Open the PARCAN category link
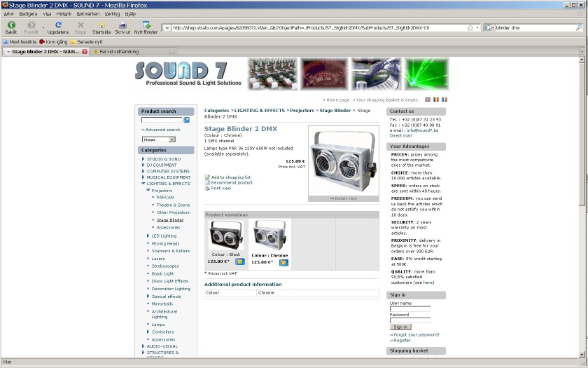This screenshot has height=368, width=588. (165, 197)
